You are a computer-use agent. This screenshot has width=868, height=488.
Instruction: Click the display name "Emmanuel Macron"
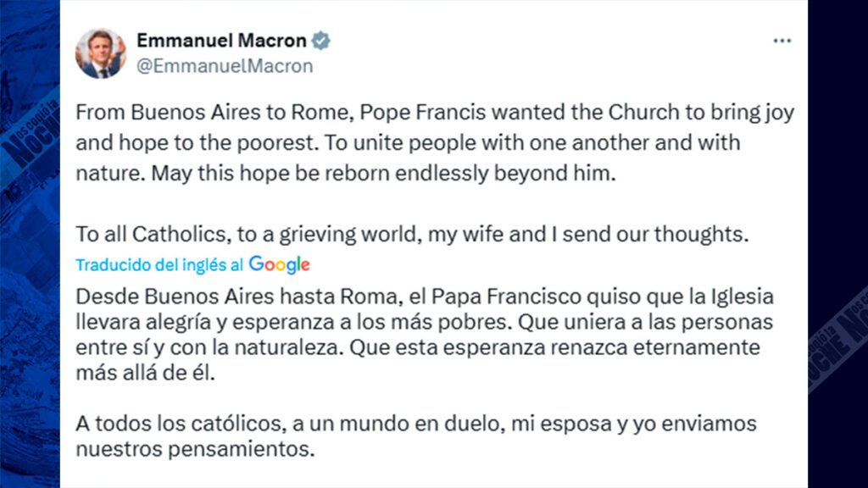pyautogui.click(x=221, y=41)
